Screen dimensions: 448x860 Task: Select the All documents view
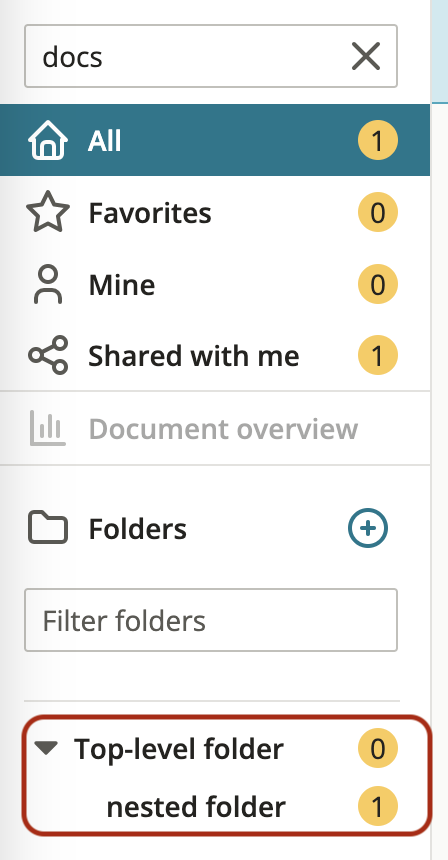[215, 140]
